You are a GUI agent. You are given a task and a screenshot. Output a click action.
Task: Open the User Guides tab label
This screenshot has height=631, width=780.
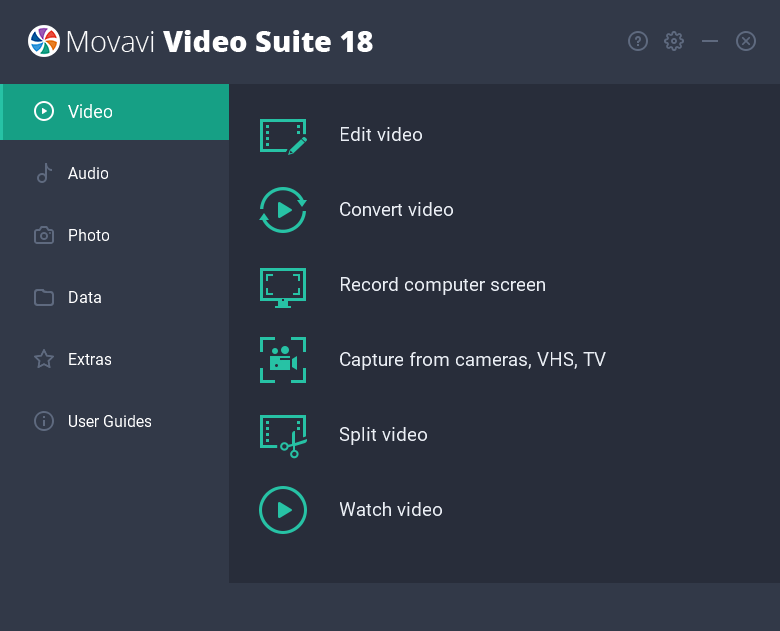(109, 421)
